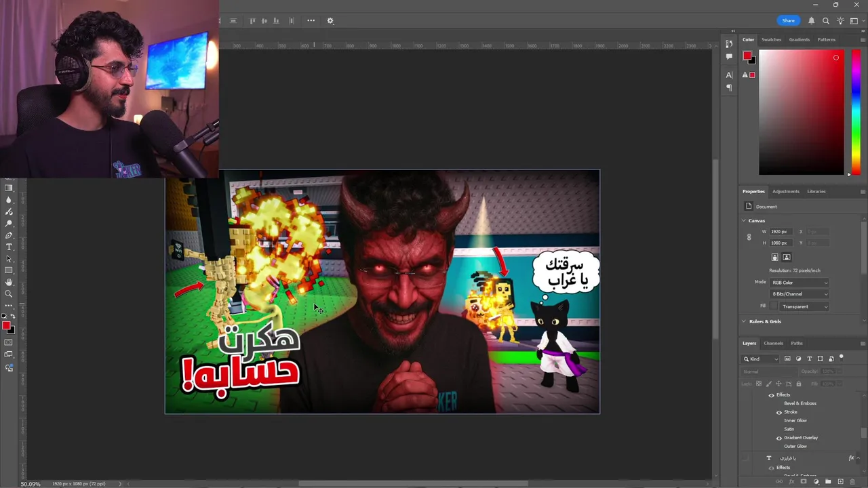The height and width of the screenshot is (488, 868).
Task: Switch to the Channels tab
Action: (773, 343)
